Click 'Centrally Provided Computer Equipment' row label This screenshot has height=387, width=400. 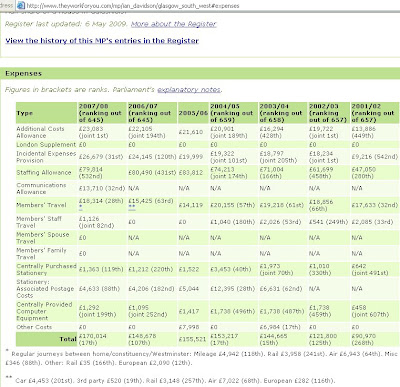tap(44, 311)
